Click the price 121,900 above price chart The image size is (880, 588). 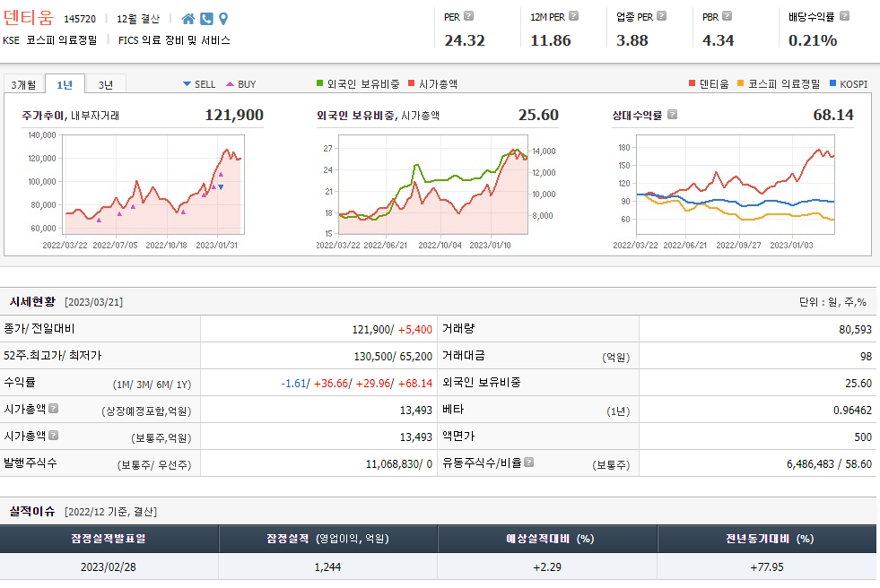234,115
